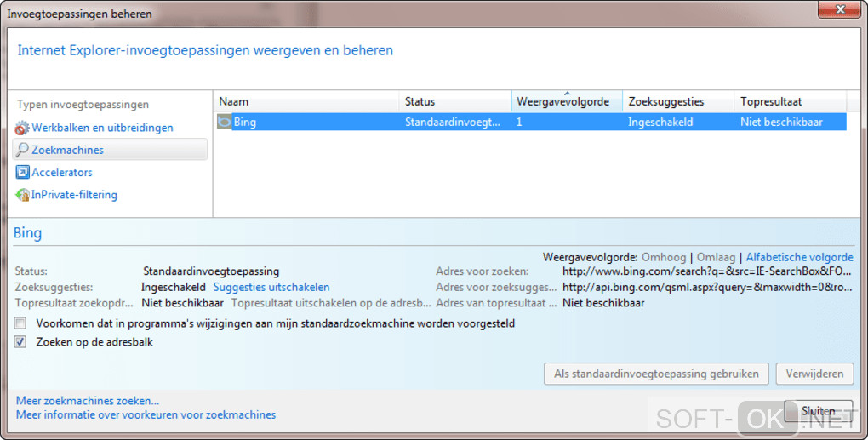Sort list by Status column
868x440 pixels.
[455, 101]
